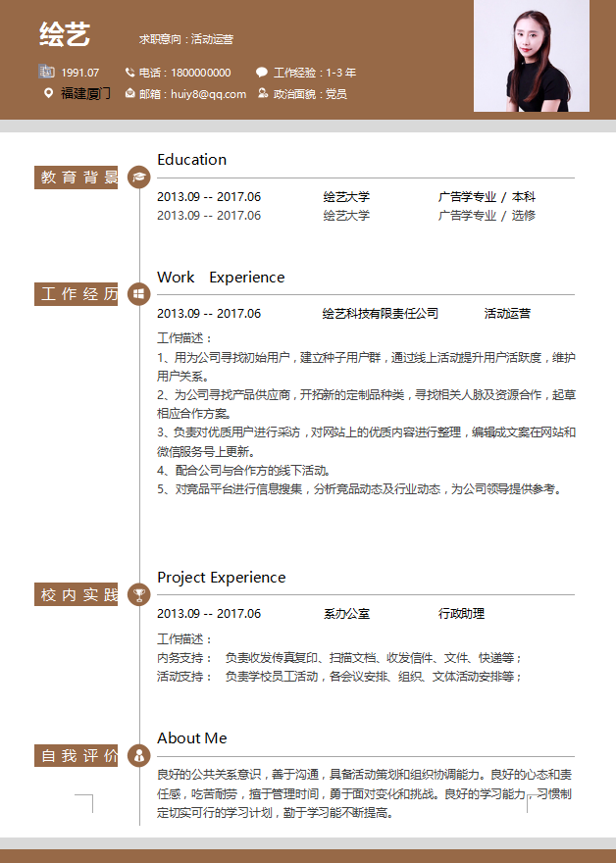The height and width of the screenshot is (863, 616).
Task: Click the 自我评价 section label
Action: pos(77,755)
